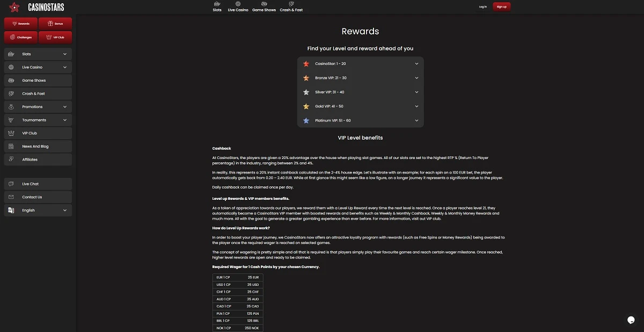Viewport: 644px width, 332px height.
Task: Open Affiliates from the sidebar
Action: (x=38, y=160)
